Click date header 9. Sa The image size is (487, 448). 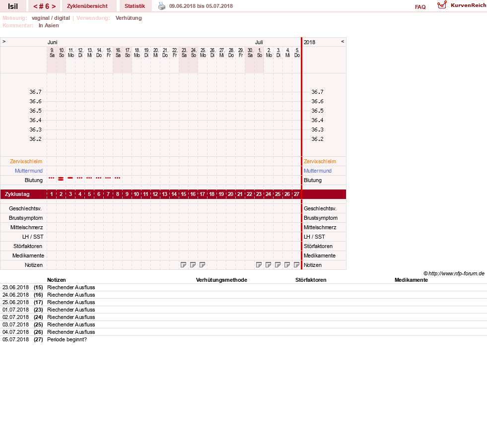pos(52,53)
